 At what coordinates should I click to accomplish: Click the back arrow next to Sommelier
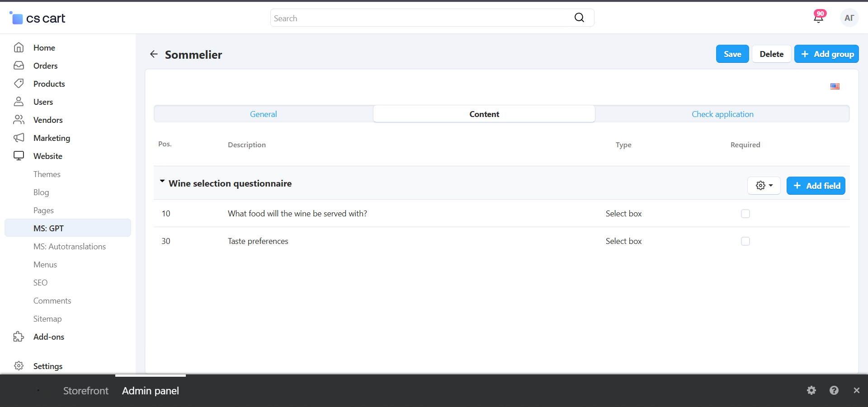[154, 54]
